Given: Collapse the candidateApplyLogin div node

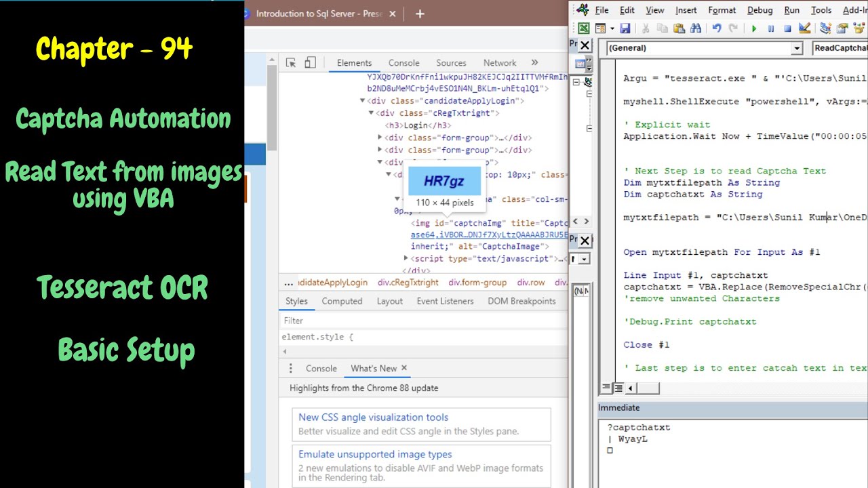Looking at the screenshot, I should point(363,101).
